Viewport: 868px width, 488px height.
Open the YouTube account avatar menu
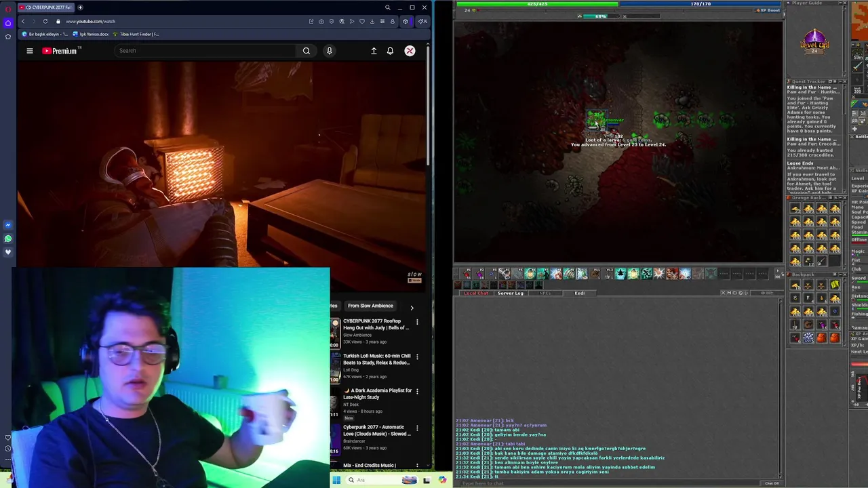click(x=410, y=51)
